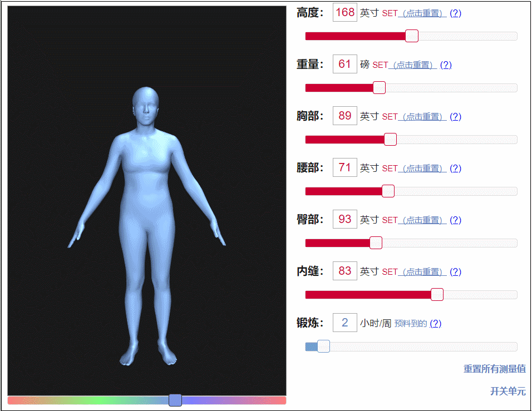Adjust the 锻炼 (exercise) slider handle
The image size is (532, 411).
(323, 346)
